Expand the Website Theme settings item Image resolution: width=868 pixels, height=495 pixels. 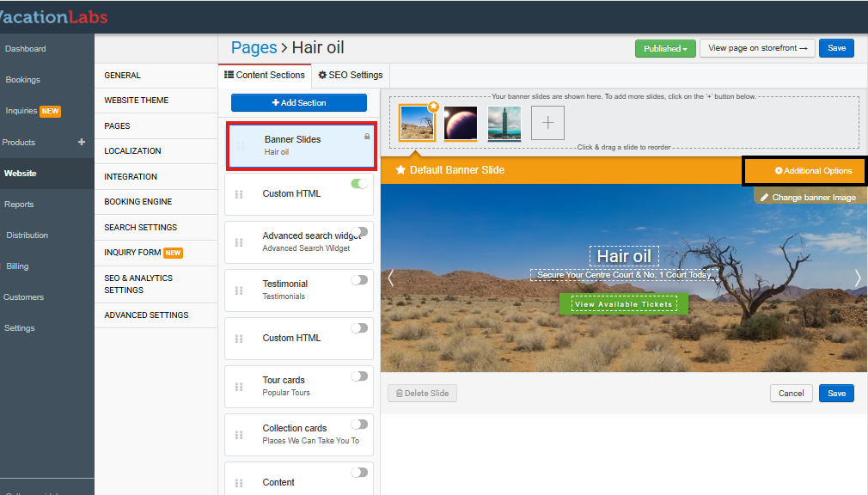136,101
